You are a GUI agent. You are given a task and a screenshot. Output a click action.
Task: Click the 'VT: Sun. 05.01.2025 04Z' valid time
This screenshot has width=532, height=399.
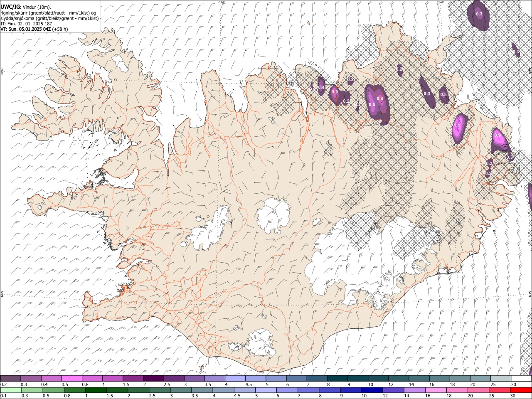25,29
